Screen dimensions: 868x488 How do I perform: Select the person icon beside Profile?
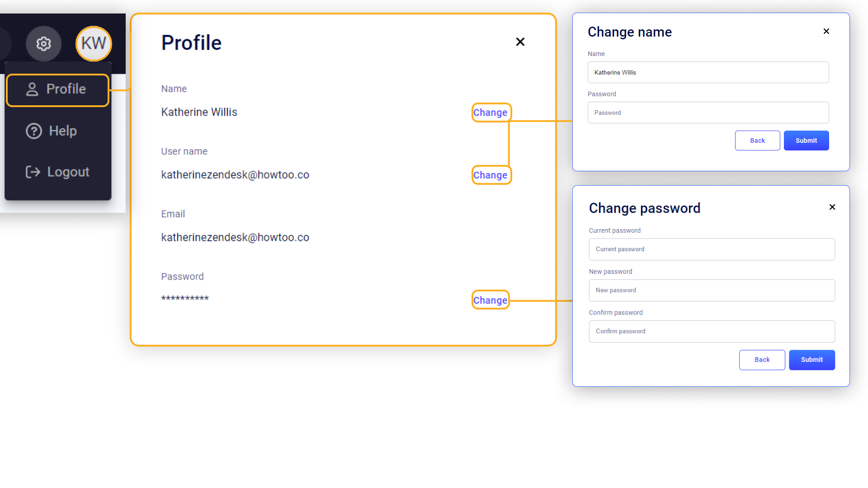point(32,89)
